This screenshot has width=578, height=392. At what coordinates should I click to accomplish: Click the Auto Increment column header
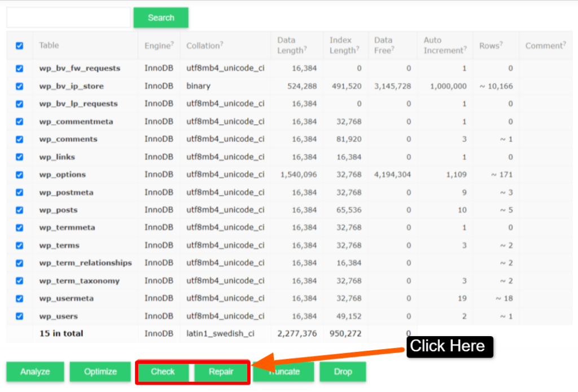coord(445,45)
